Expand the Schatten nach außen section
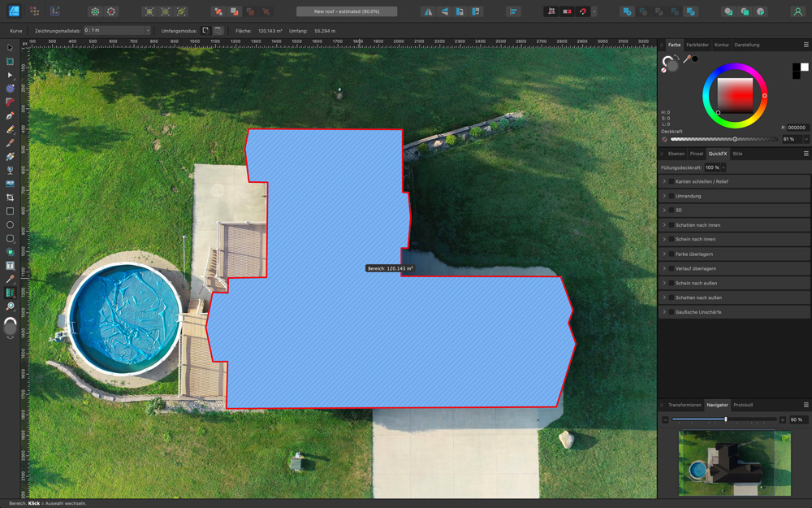This screenshot has width=812, height=508. point(664,297)
